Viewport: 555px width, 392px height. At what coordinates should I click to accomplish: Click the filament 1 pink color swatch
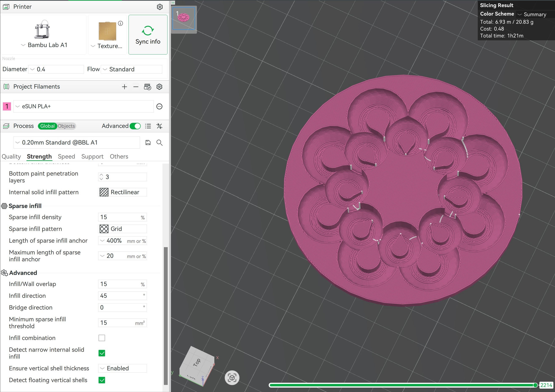(x=7, y=106)
